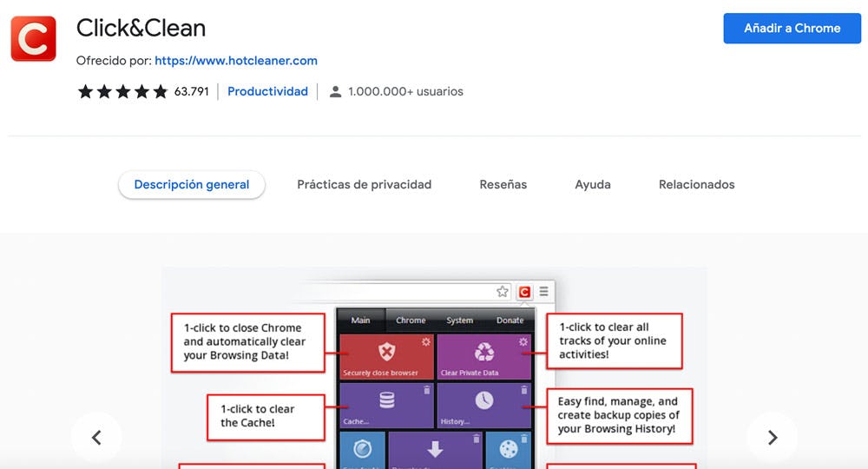The width and height of the screenshot is (868, 469).
Task: Click gear icon on Clear Private Data tile
Action: [x=523, y=342]
